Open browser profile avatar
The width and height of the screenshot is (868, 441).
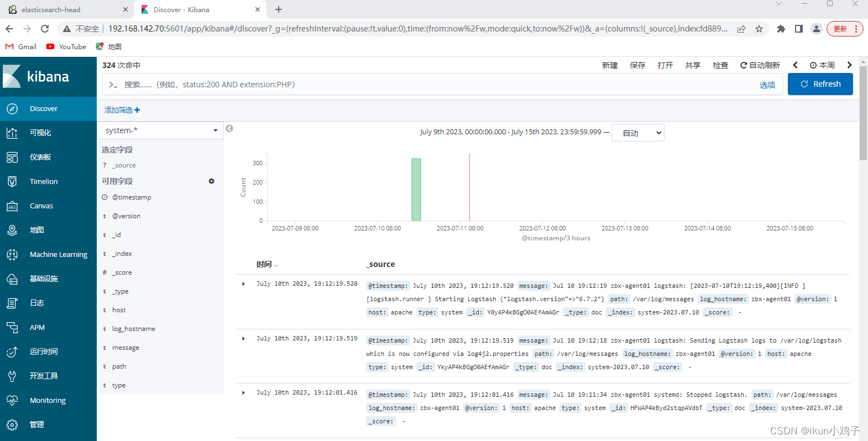817,29
